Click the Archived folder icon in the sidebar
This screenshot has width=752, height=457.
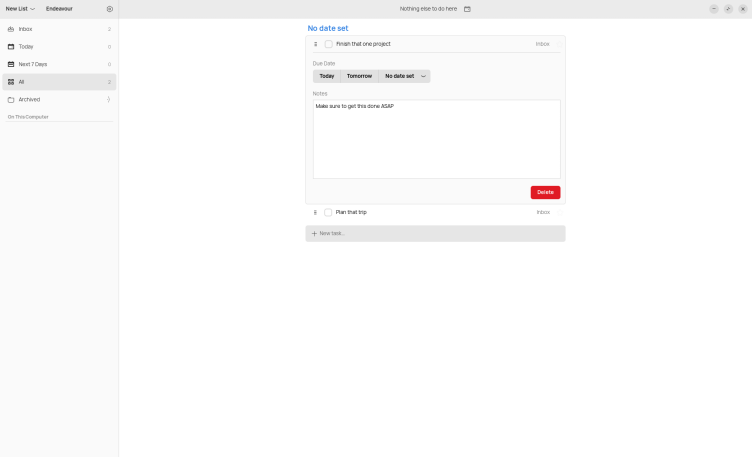[11, 100]
